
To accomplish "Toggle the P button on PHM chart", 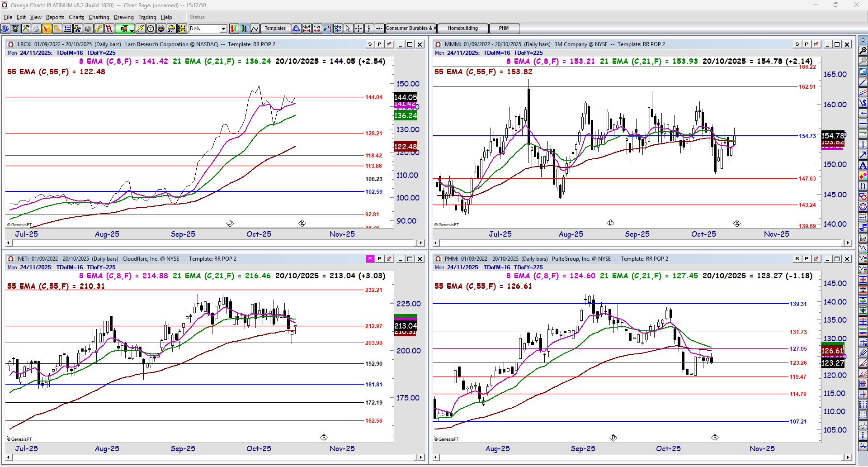I will tap(807, 259).
